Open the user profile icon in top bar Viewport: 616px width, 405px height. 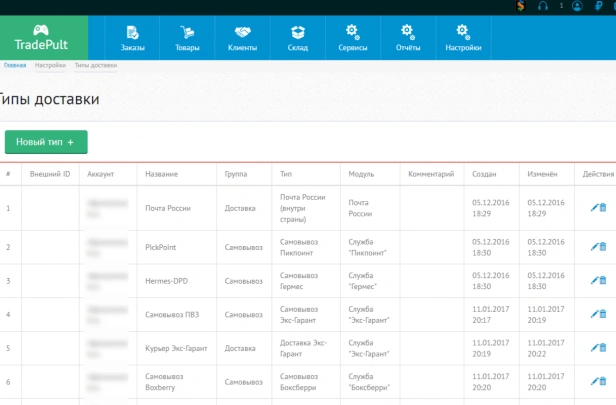click(x=577, y=6)
